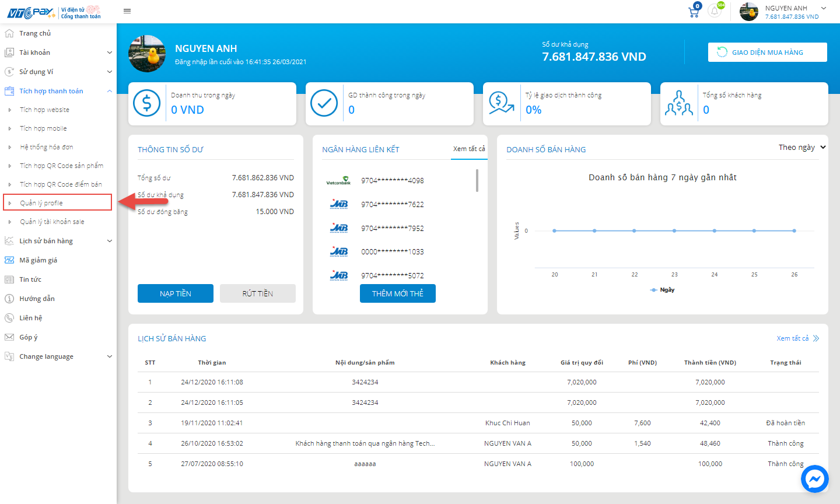The height and width of the screenshot is (504, 840).
Task: Open the Messenger chat bubble
Action: pos(814,479)
